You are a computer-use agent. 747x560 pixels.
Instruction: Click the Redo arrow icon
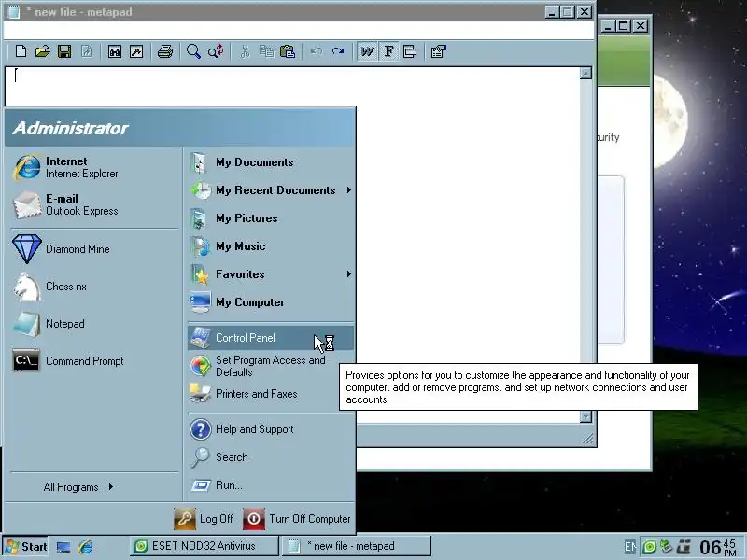[x=338, y=51]
